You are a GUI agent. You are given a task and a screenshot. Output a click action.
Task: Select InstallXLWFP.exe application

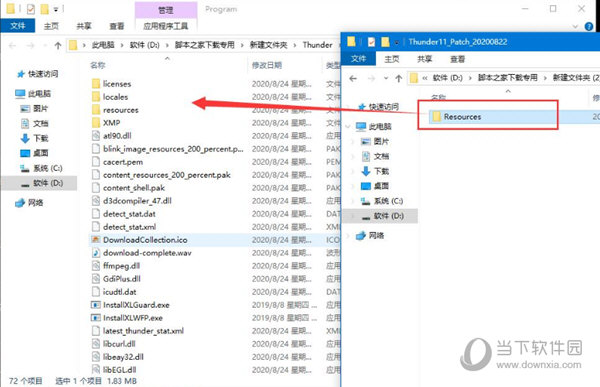point(133,318)
